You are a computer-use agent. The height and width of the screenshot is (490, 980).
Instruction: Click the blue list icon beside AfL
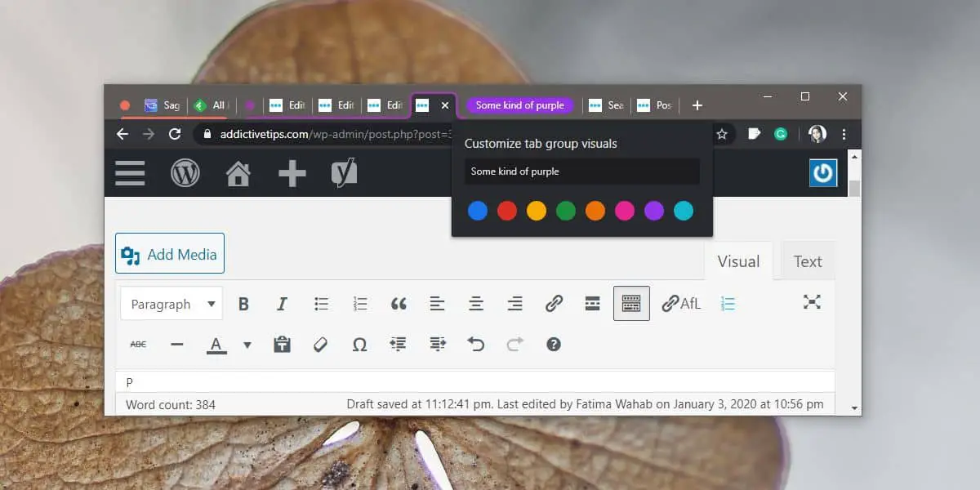728,304
